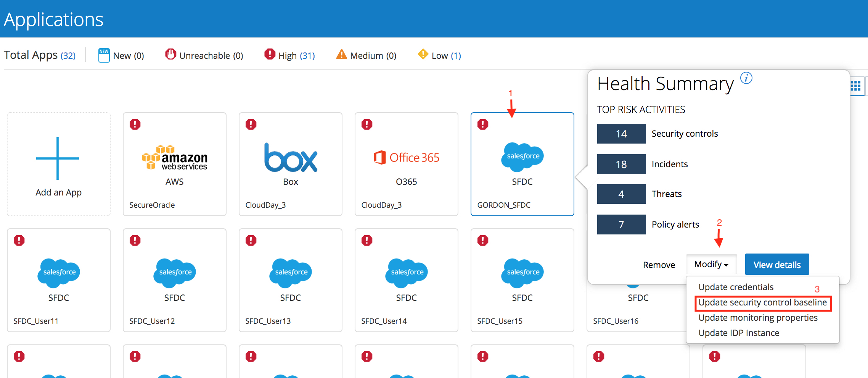Screen dimensions: 868x378
Task: Click the New apps calendar icon
Action: (104, 55)
